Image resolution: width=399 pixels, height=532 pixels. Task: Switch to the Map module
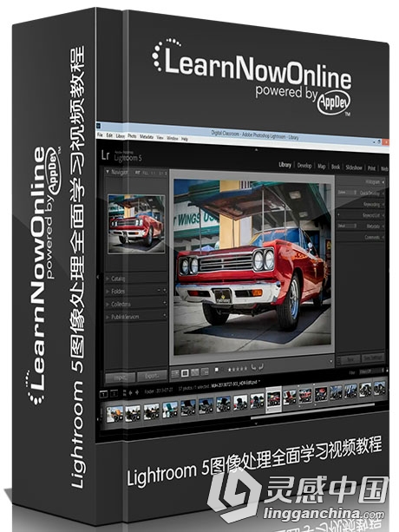(x=322, y=166)
